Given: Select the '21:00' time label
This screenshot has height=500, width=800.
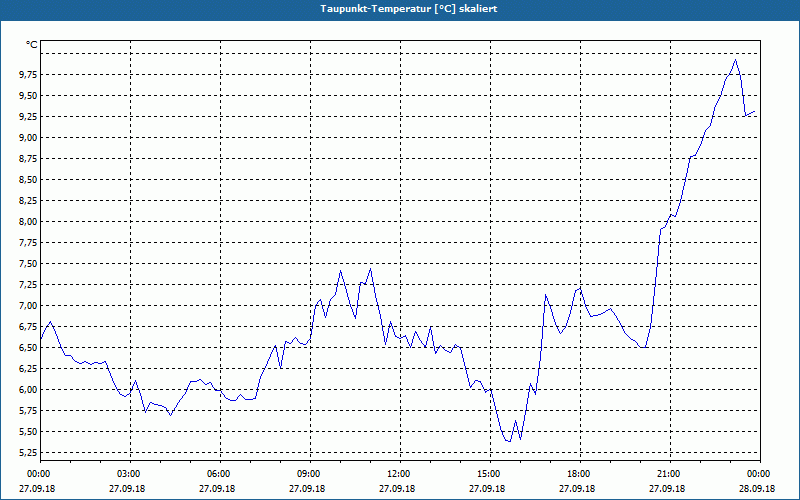Looking at the screenshot, I should [667, 474].
